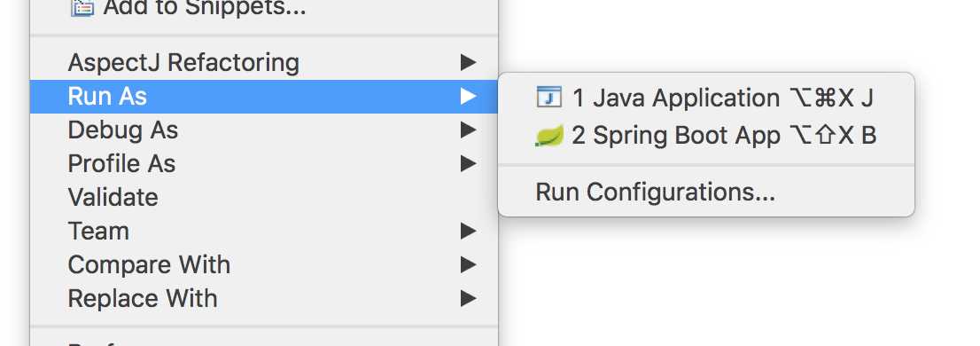Image resolution: width=980 pixels, height=346 pixels.
Task: Select Add to Snippets entry
Action: tap(264, 8)
